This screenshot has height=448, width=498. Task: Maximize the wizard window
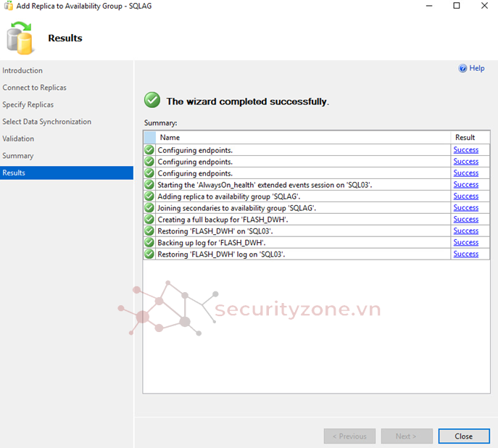[456, 6]
